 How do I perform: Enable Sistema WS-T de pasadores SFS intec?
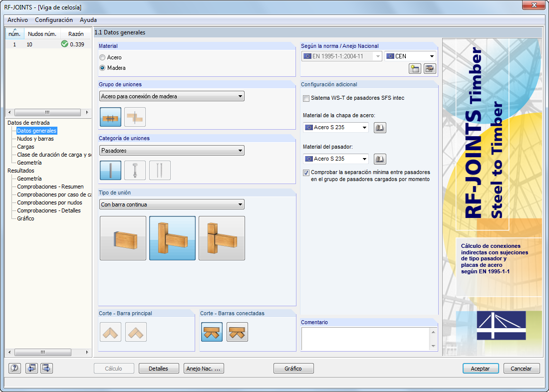(x=306, y=98)
